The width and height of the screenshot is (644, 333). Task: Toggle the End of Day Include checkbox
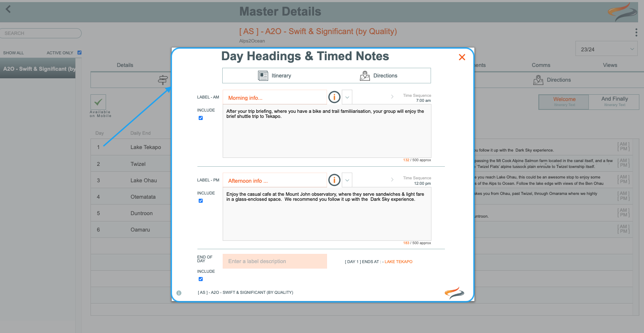pyautogui.click(x=201, y=279)
